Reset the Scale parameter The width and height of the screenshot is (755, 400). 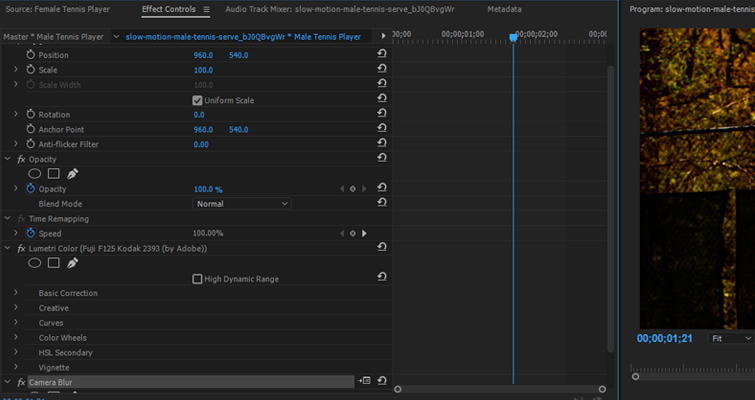pyautogui.click(x=382, y=69)
